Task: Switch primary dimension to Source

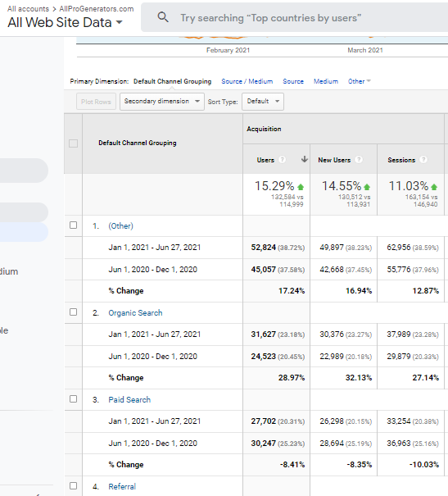Action: click(293, 81)
